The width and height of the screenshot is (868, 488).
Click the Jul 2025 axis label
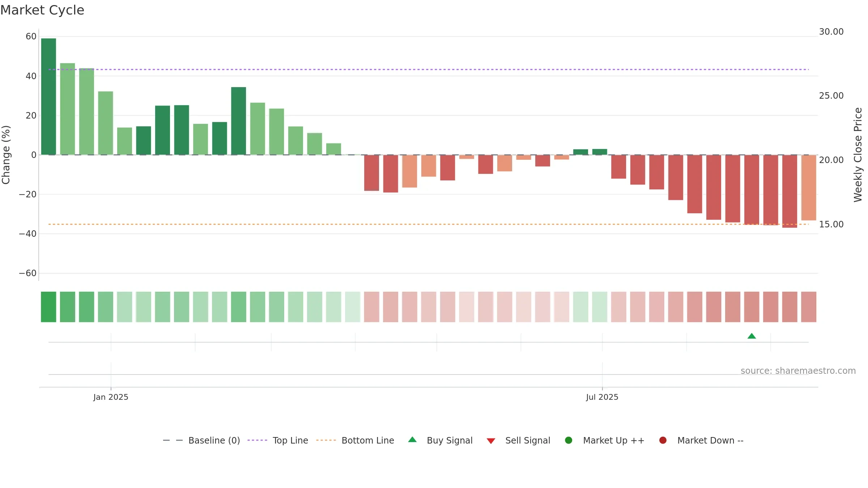602,397
